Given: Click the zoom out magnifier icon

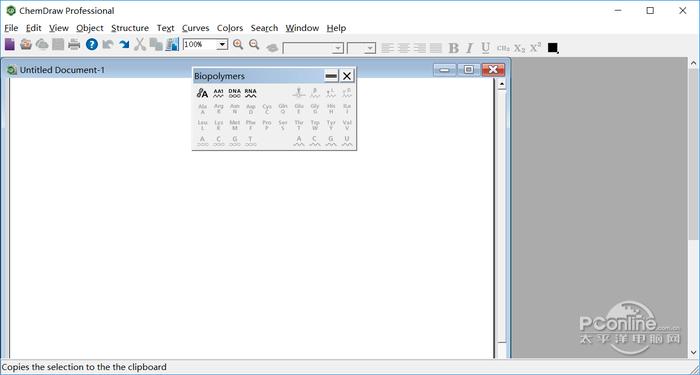Looking at the screenshot, I should point(254,44).
